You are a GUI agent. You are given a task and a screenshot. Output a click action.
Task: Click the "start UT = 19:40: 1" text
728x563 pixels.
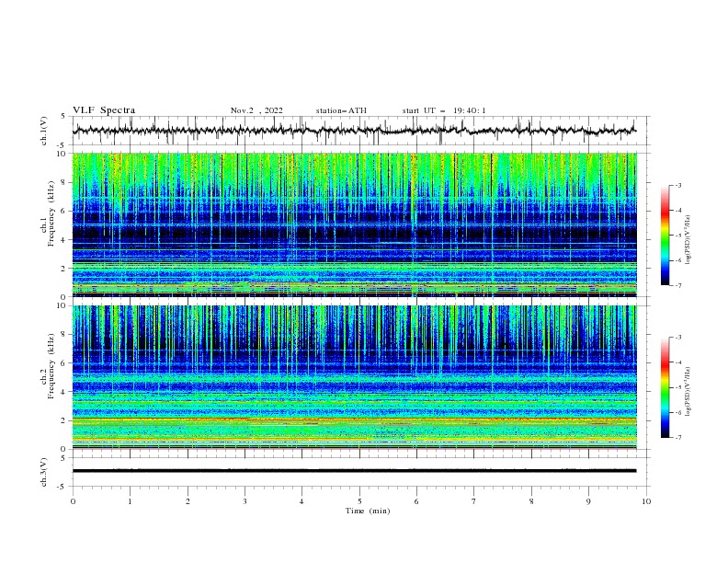[444, 110]
